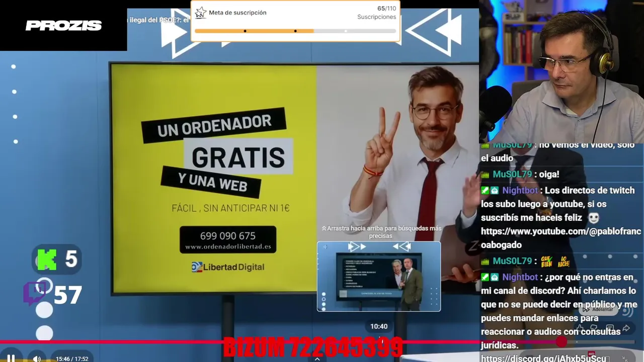Viewport: 644px width, 362px height.
Task: Click Nightbot name on the YouTube message
Action: 520,191
